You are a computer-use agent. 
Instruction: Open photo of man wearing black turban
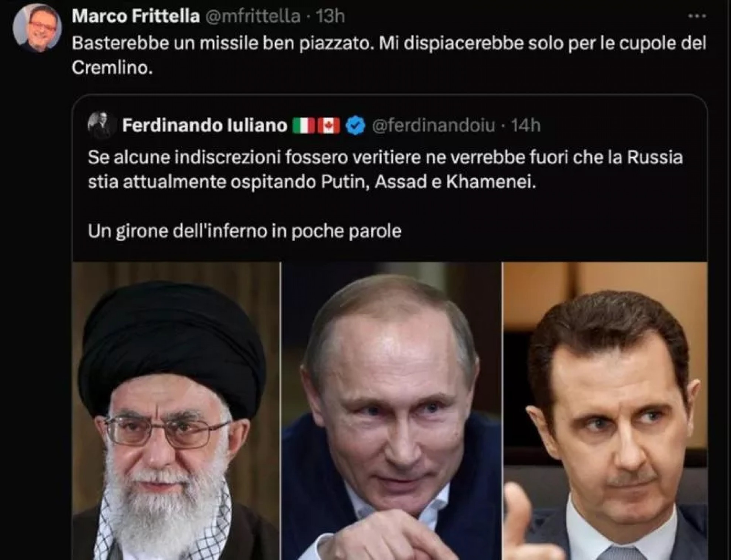pyautogui.click(x=176, y=411)
